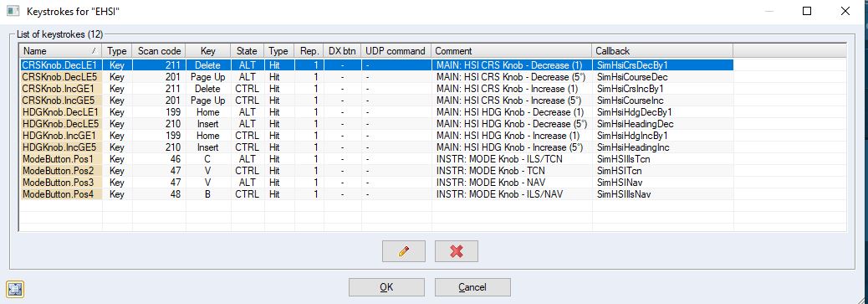Image resolution: width=868 pixels, height=304 pixels.
Task: Click the DX btn column header
Action: coord(342,51)
